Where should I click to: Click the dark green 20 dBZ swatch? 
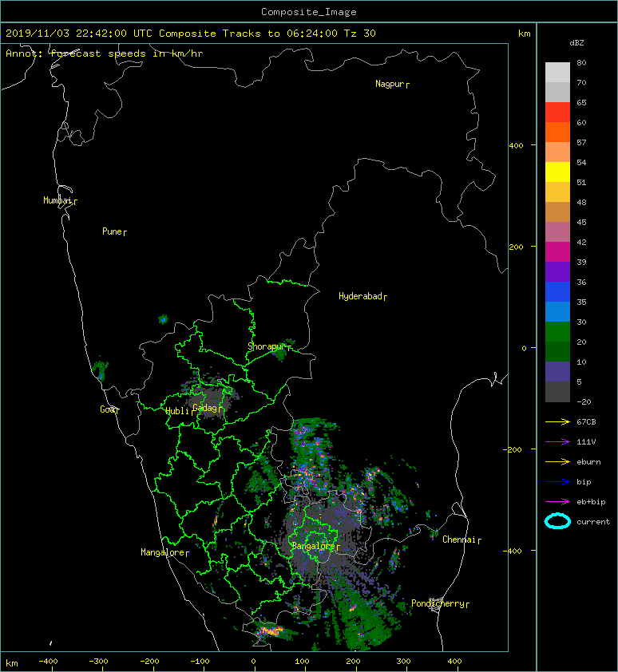[x=557, y=351]
